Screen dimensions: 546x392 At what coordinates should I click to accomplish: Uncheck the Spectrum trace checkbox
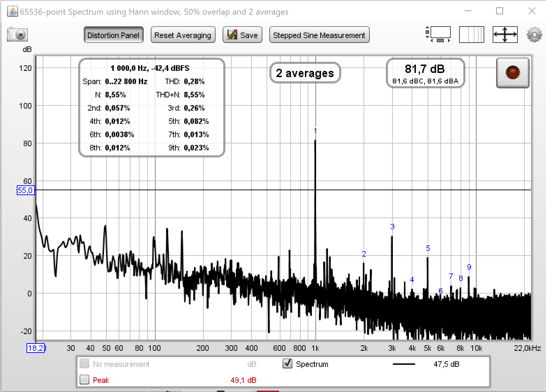click(287, 364)
